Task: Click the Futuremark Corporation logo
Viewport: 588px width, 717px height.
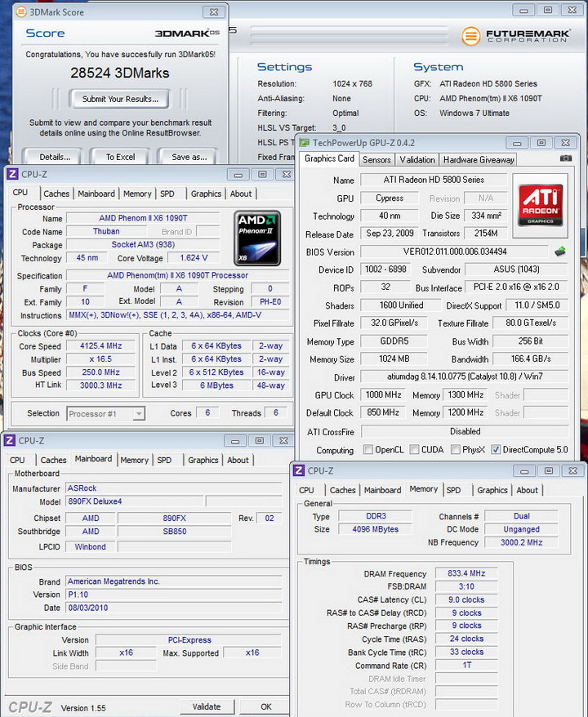Action: (515, 36)
